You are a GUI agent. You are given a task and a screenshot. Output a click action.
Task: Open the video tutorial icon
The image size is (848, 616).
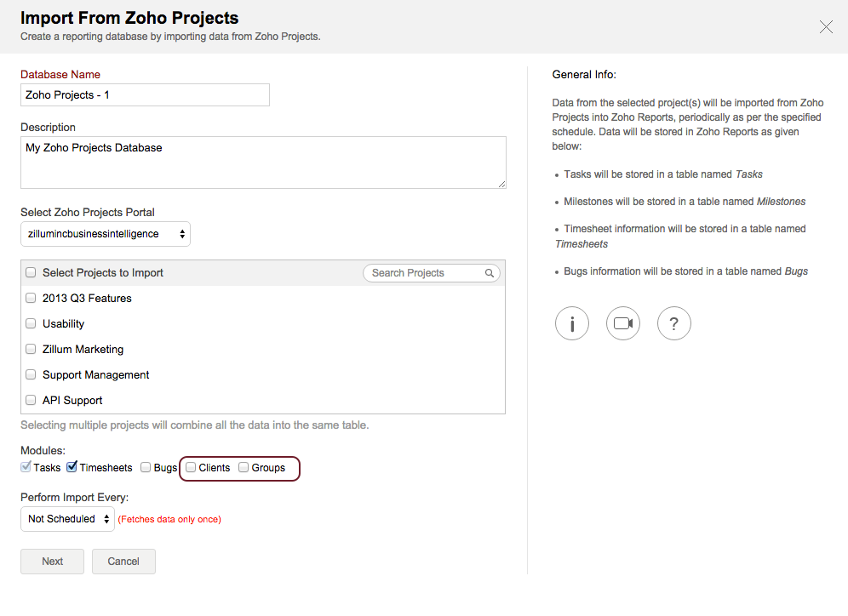(623, 323)
